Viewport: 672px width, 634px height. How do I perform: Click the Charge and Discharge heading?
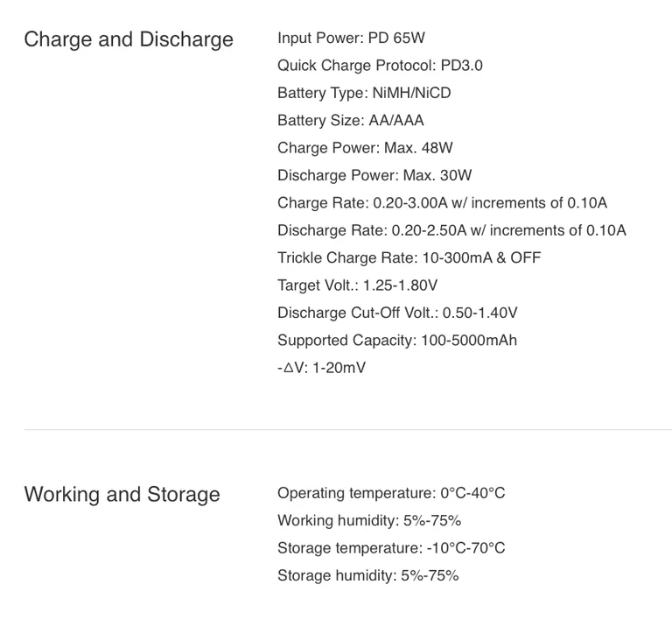click(x=129, y=40)
